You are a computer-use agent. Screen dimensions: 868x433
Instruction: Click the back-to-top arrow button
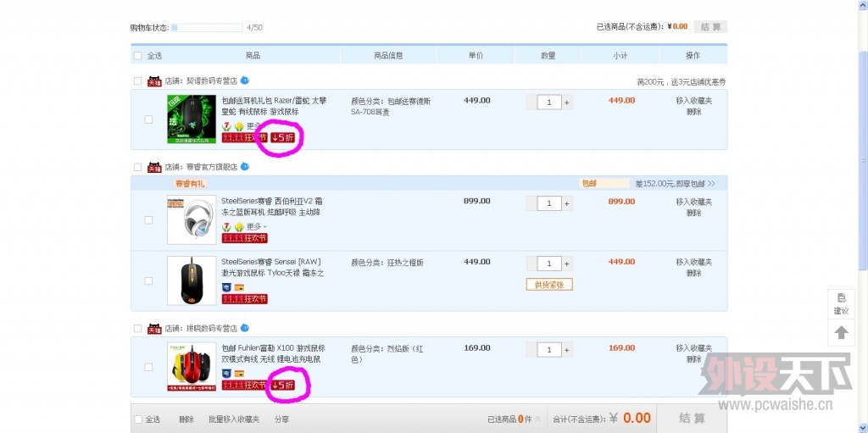coord(842,333)
